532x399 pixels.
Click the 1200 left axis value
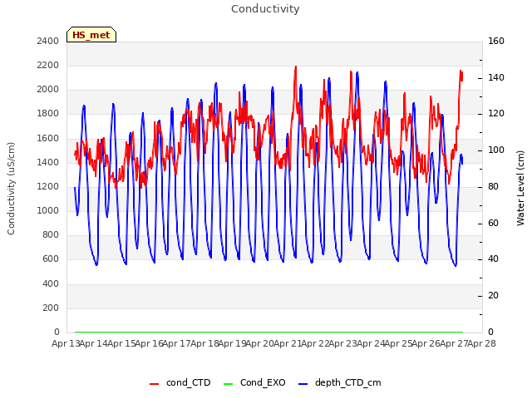pos(48,186)
